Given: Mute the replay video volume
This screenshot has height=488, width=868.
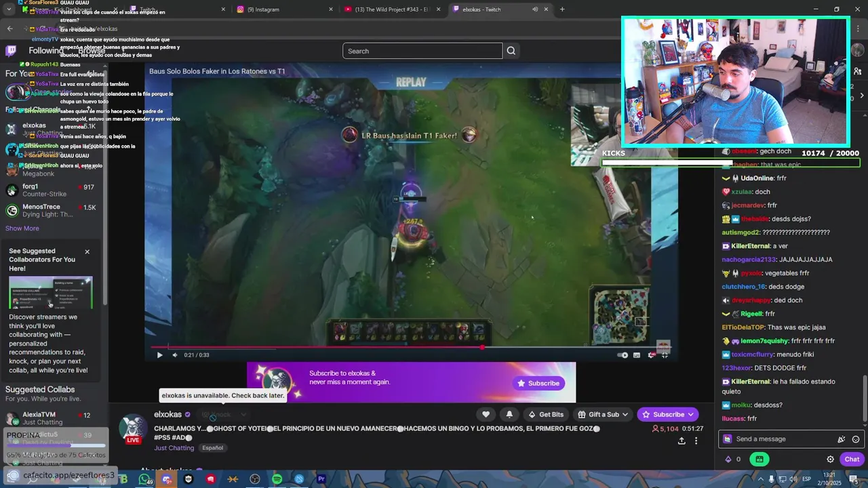Looking at the screenshot, I should (175, 355).
